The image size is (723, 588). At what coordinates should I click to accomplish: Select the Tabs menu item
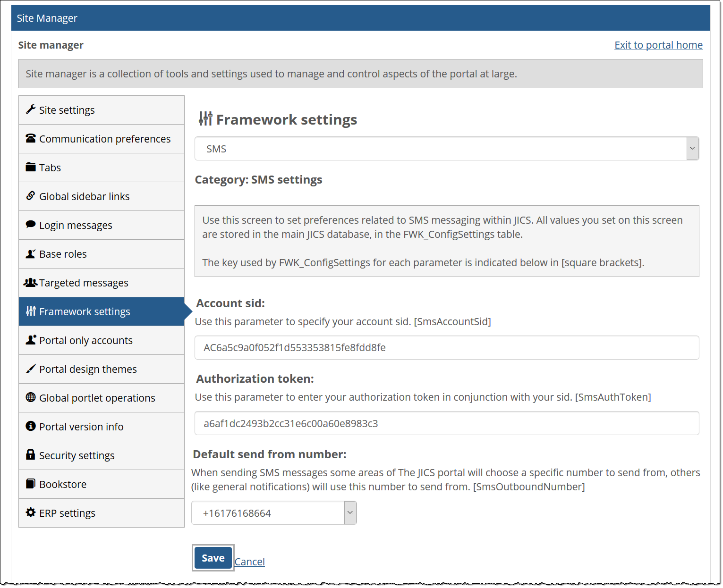click(x=102, y=168)
